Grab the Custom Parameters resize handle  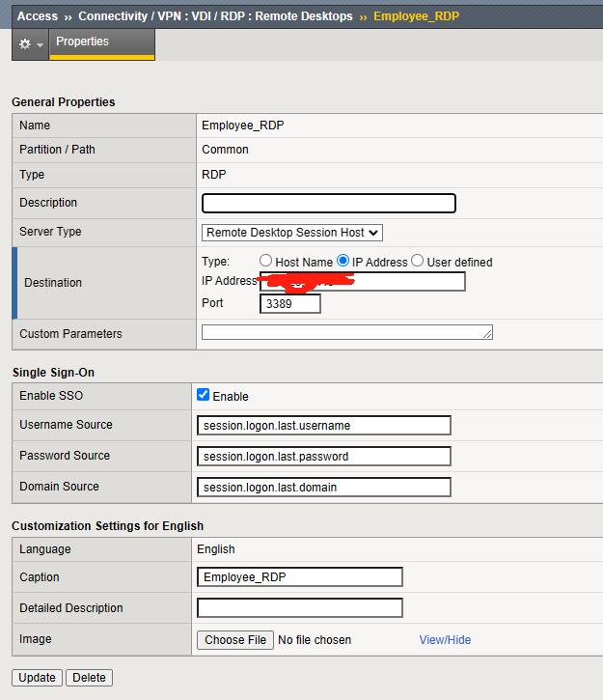[x=488, y=335]
